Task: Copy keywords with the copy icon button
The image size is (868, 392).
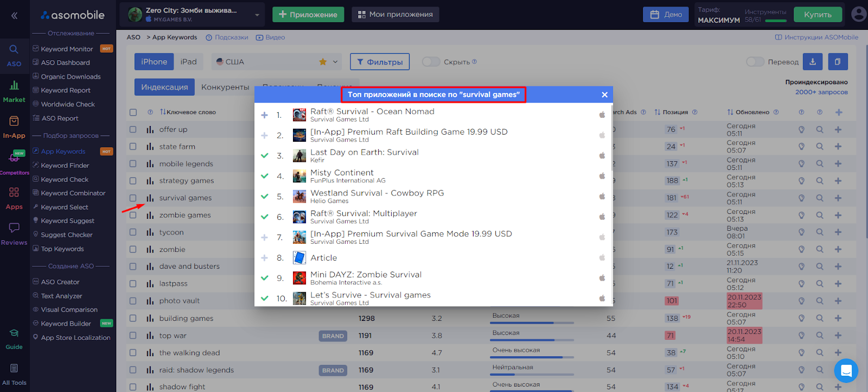Action: pyautogui.click(x=838, y=62)
